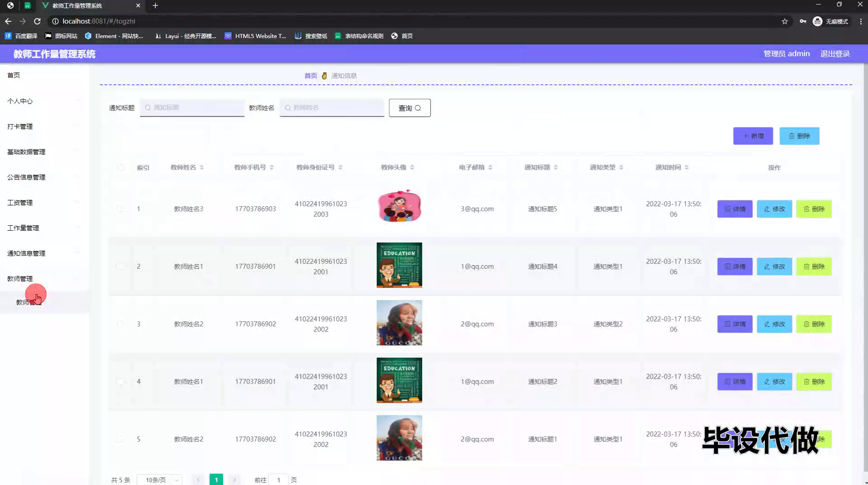Click 删除 for 通知标题5 row
The height and width of the screenshot is (485, 868).
(814, 209)
